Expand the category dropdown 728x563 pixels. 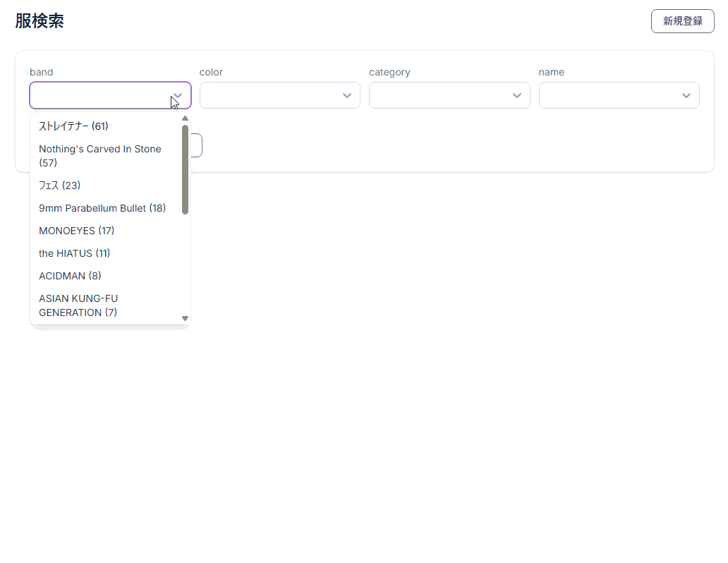pyautogui.click(x=449, y=95)
